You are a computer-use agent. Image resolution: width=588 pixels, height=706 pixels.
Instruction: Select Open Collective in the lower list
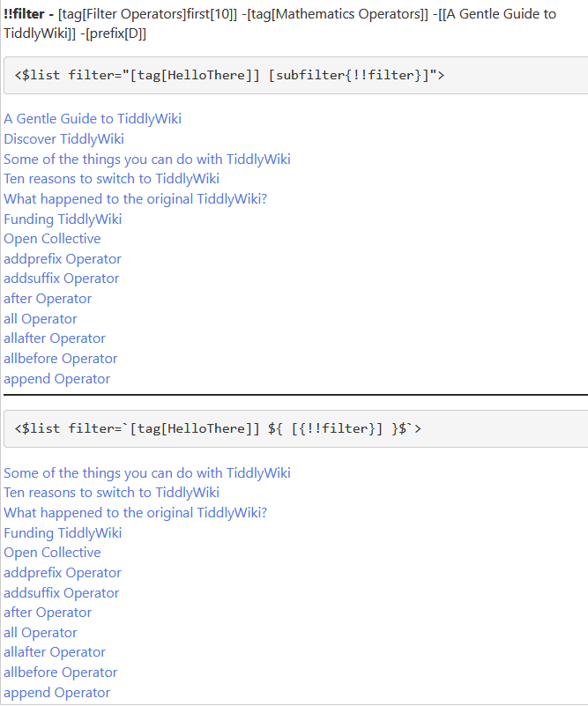click(x=52, y=553)
